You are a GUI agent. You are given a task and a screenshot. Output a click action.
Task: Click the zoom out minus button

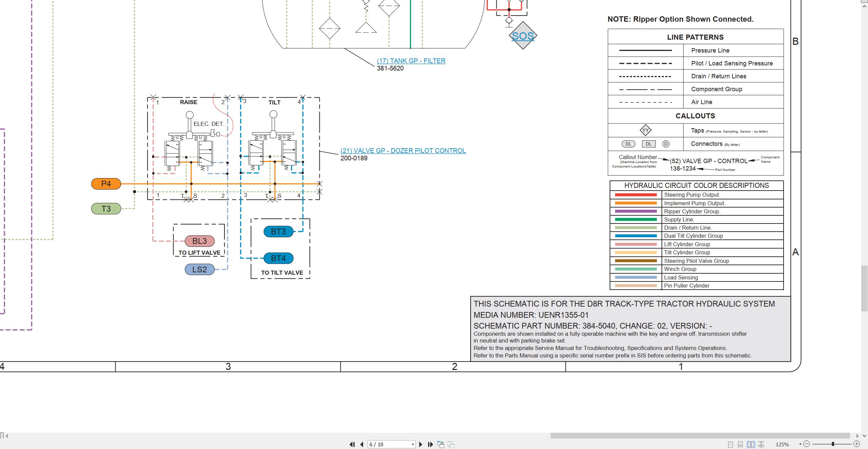[x=807, y=444]
